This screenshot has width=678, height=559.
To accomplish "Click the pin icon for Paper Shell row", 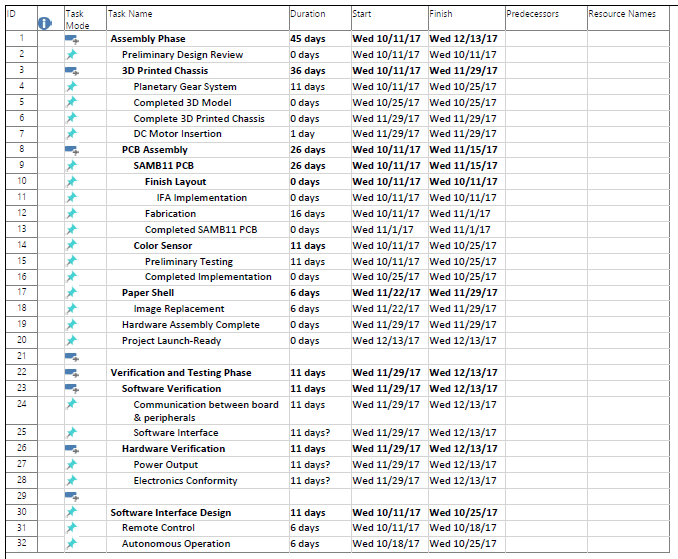I will (72, 293).
